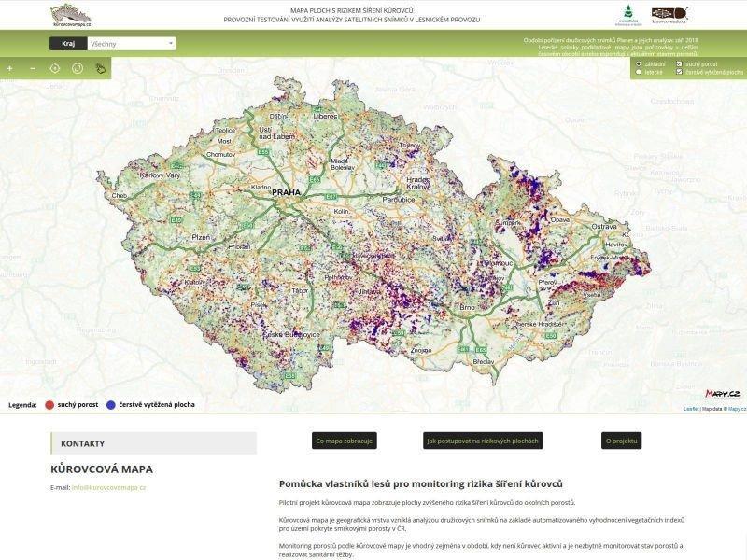Click the info@kurovcovamapa.cz email link
Screen dimensions: 747x560
tap(108, 487)
